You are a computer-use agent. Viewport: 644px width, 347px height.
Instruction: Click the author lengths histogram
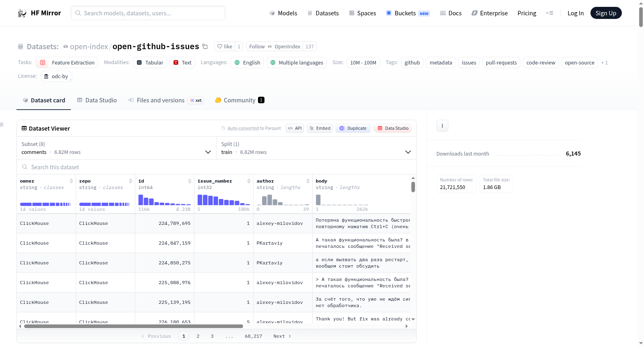[x=283, y=199]
